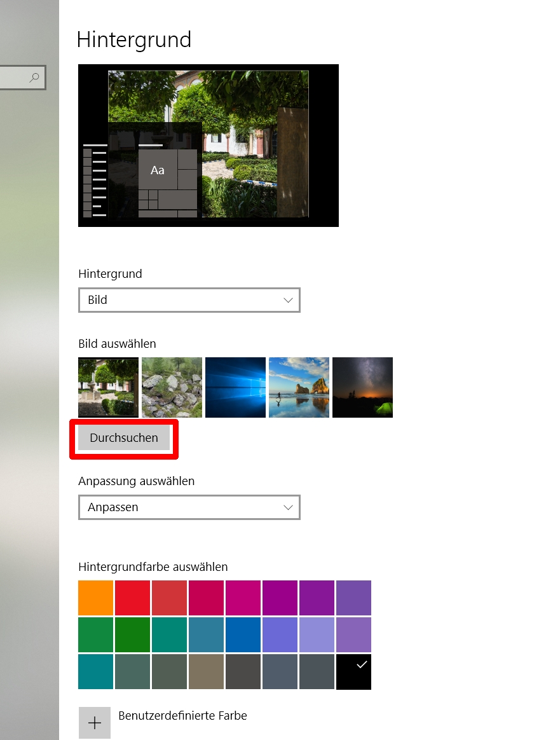Image resolution: width=560 pixels, height=740 pixels.
Task: Choose the purple-violet top-right swatch
Action: tap(354, 598)
